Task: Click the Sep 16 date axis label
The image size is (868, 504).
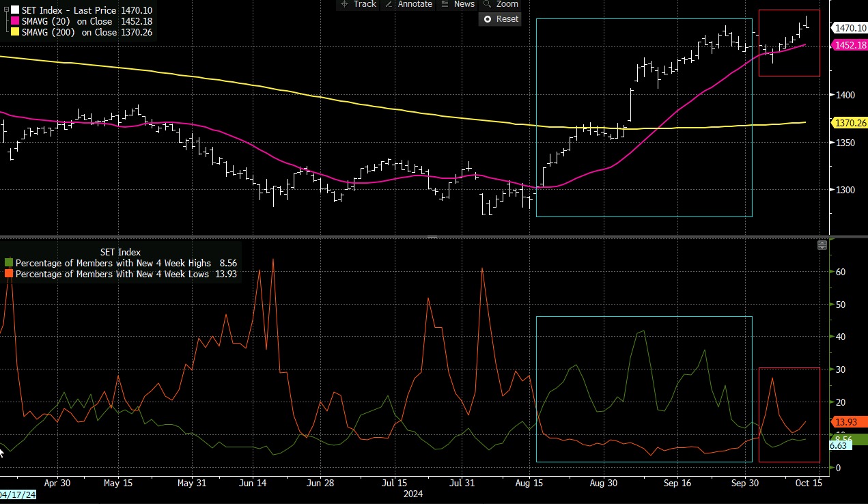Action: coord(677,483)
